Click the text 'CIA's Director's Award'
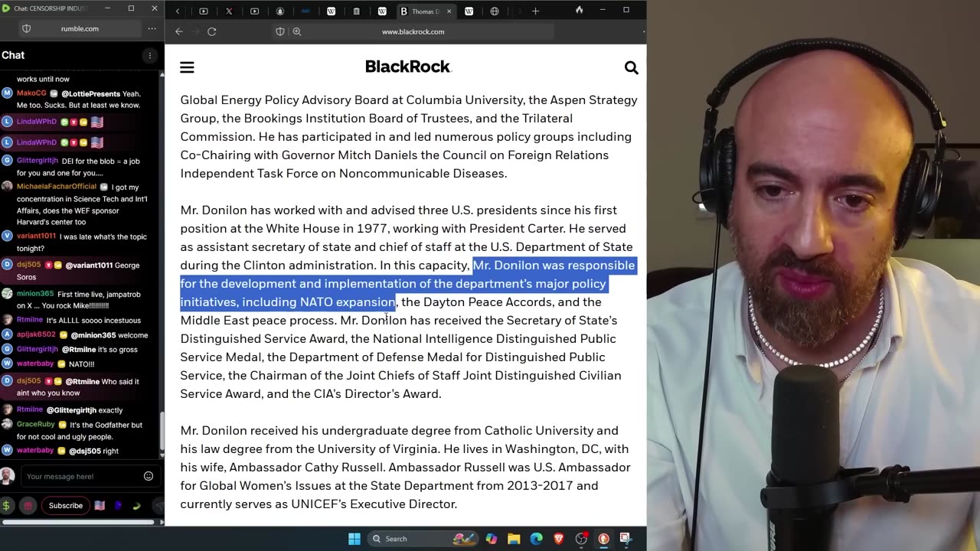Viewport: 980px width, 551px height. (x=377, y=394)
